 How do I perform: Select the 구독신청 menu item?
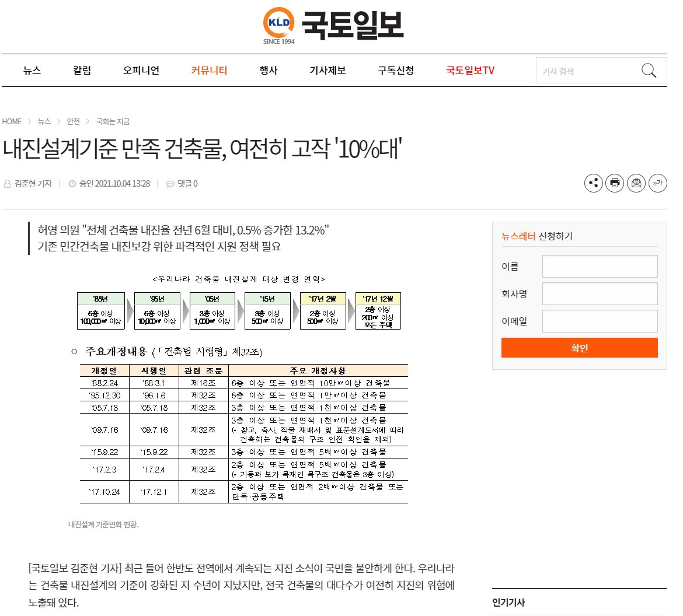[x=395, y=70]
